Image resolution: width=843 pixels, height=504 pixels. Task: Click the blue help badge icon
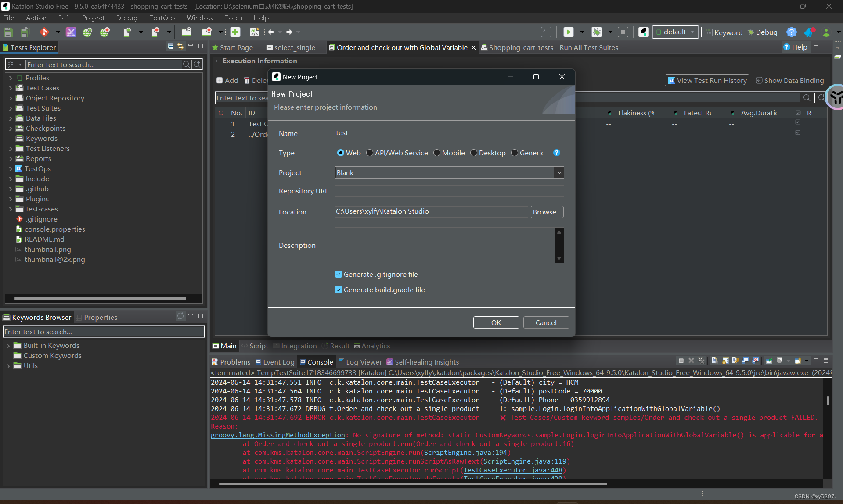coord(791,32)
